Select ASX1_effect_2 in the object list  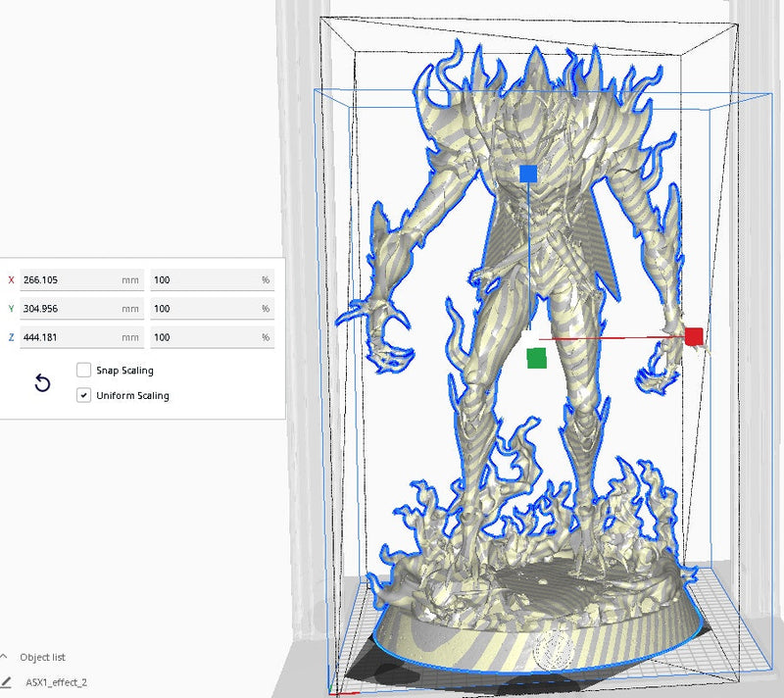(x=57, y=682)
